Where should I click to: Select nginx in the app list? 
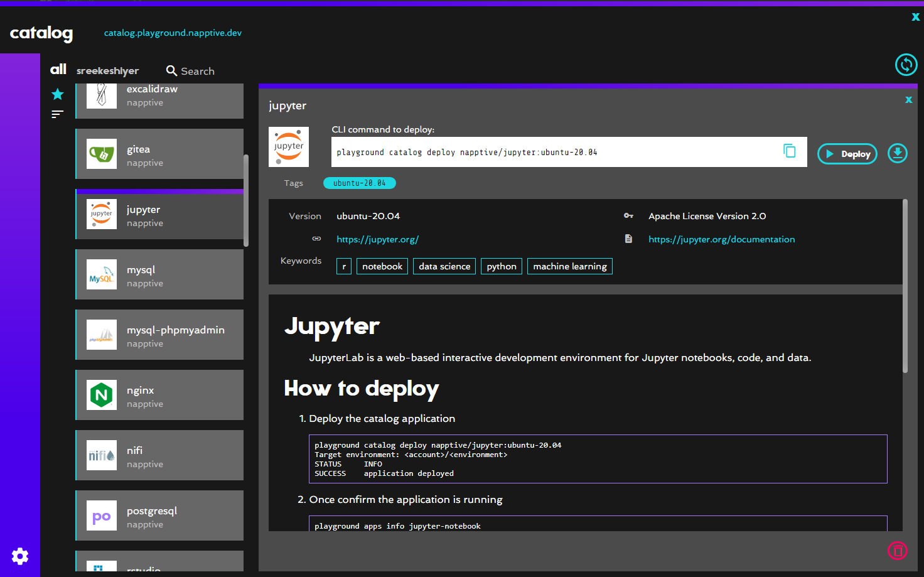coord(159,395)
